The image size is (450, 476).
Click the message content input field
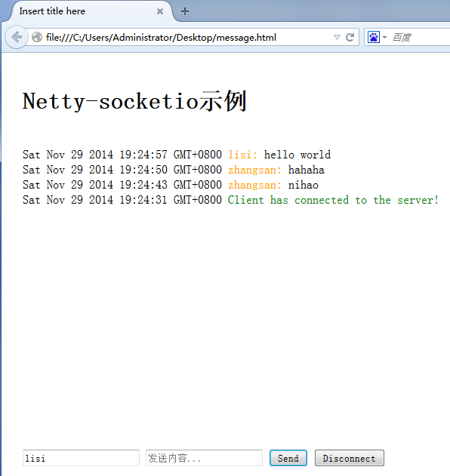point(204,458)
